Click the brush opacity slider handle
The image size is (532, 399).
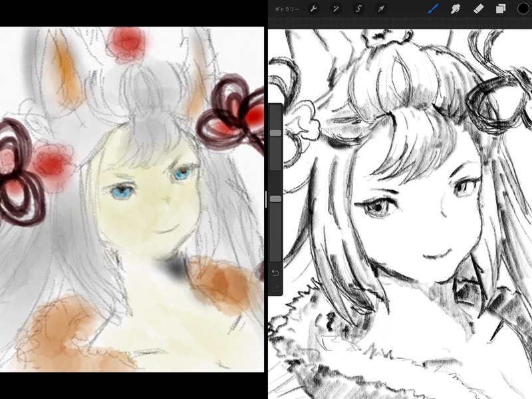[x=275, y=199]
